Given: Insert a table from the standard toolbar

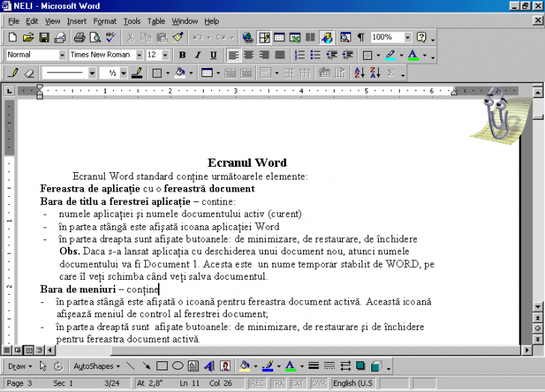Looking at the screenshot, I should click(279, 37).
